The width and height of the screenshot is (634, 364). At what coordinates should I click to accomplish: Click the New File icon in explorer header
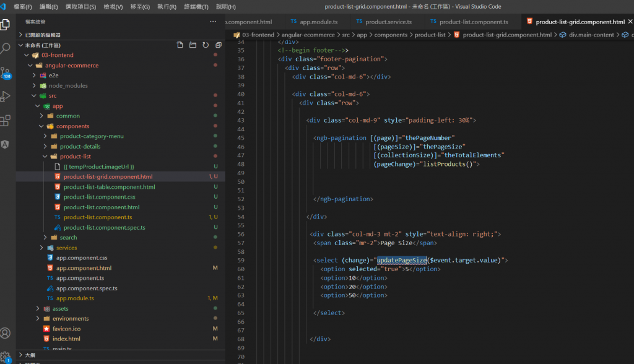(x=180, y=45)
